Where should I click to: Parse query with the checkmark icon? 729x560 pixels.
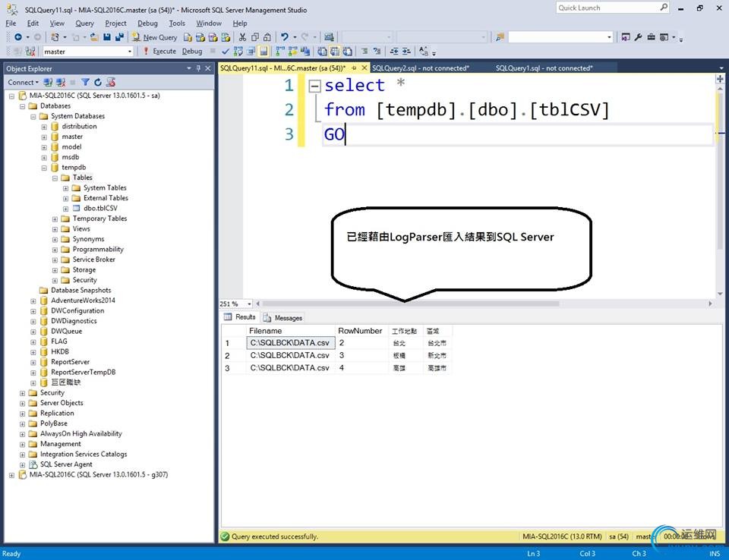(226, 52)
